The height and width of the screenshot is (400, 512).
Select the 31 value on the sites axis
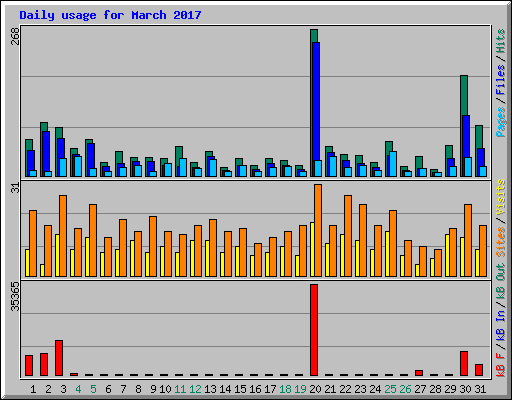15,188
